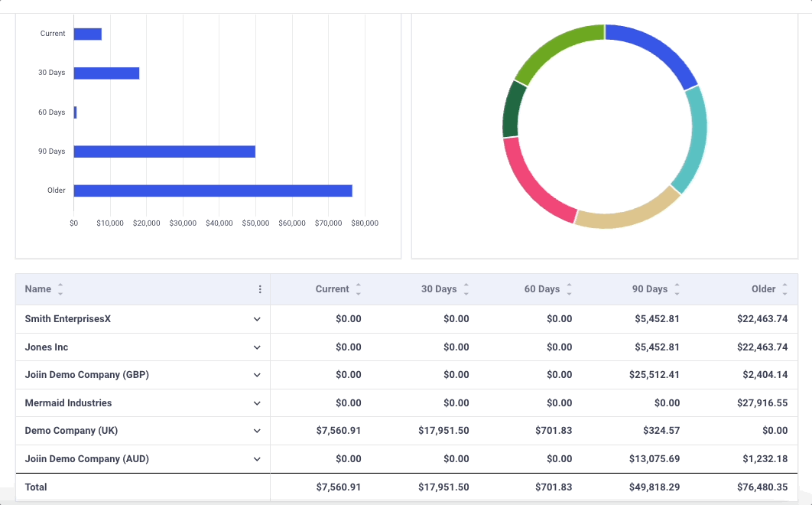Click the tiny 60 Days bar
This screenshot has width=812, height=505.
[75, 112]
